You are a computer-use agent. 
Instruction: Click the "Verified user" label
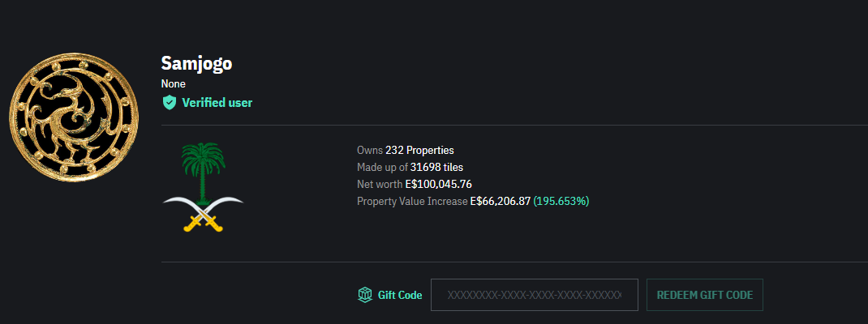pyautogui.click(x=217, y=103)
